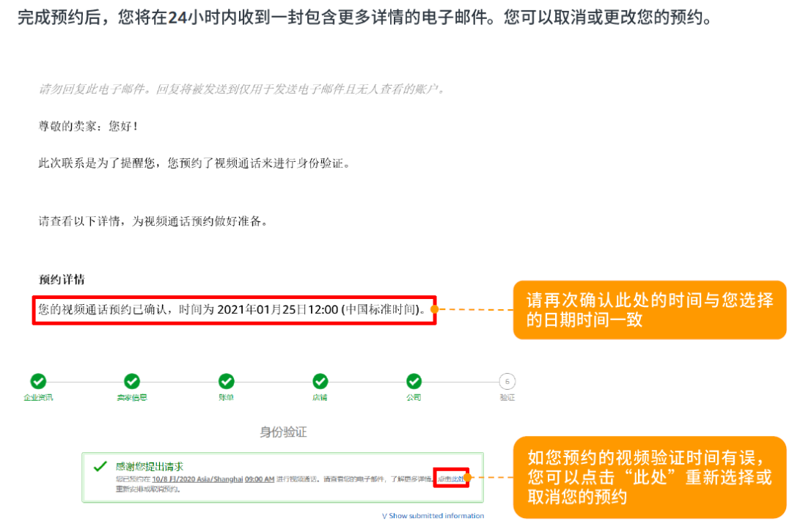
Task: Click the 店铺 step checkmark icon
Action: coord(320,382)
